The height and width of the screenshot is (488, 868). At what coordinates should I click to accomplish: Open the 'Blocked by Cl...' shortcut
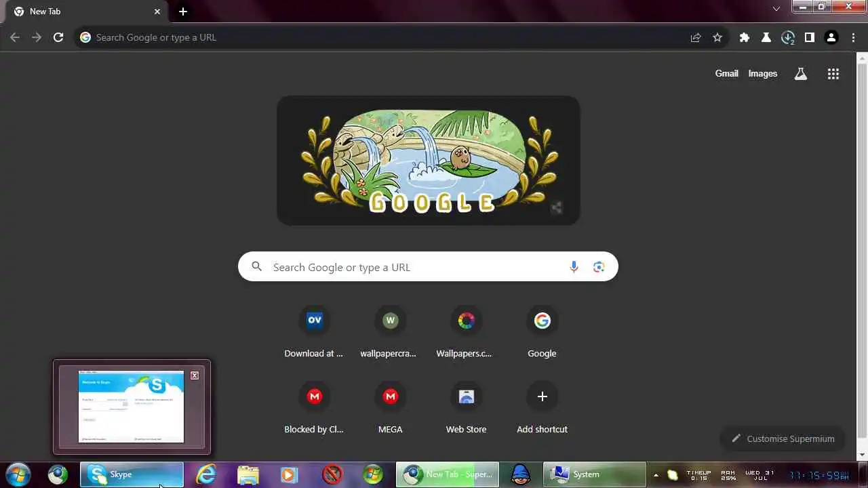[x=314, y=408]
